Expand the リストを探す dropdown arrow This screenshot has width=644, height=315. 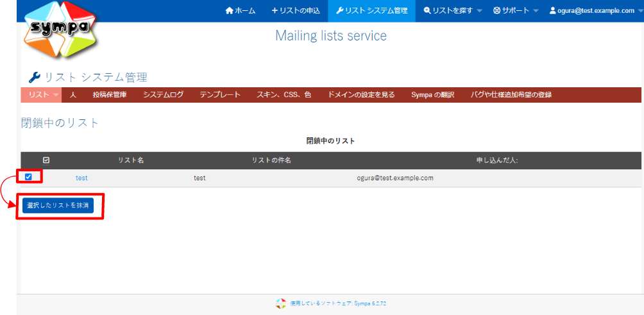coord(479,11)
